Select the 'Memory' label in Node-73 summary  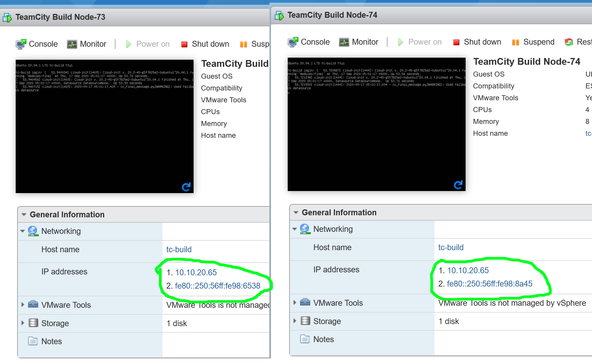pos(214,124)
